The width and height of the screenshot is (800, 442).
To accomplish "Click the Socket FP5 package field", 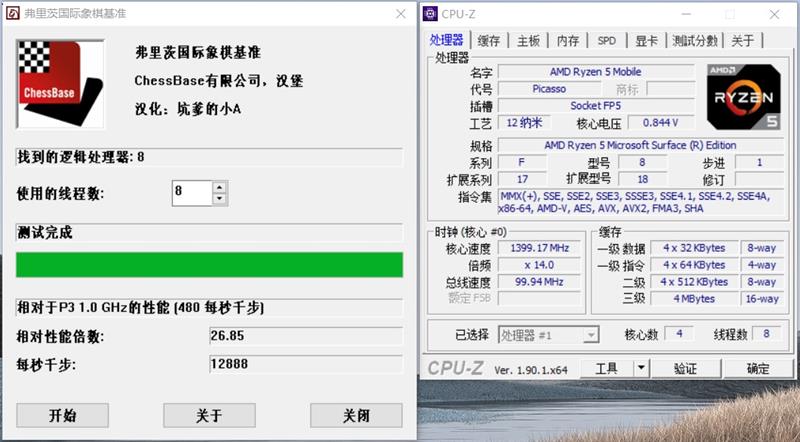I will point(596,106).
